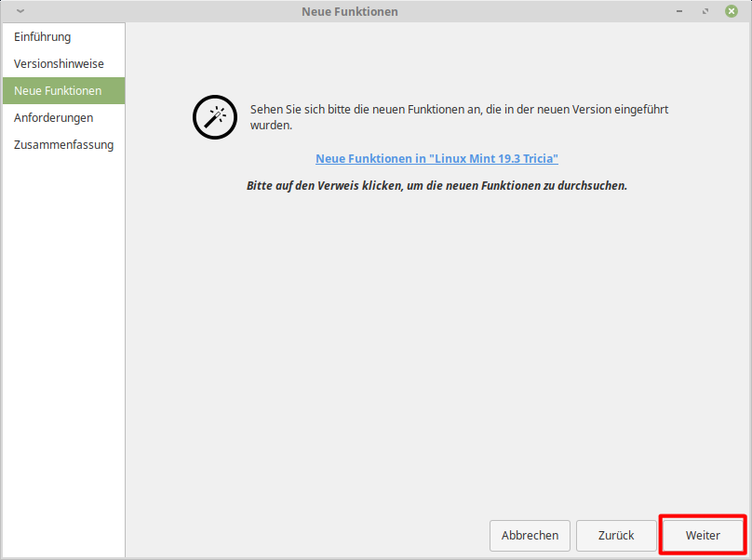Viewport: 752px width, 560px height.
Task: Open the "Linux Mint 19.3 Tricia" features link
Action: point(436,159)
